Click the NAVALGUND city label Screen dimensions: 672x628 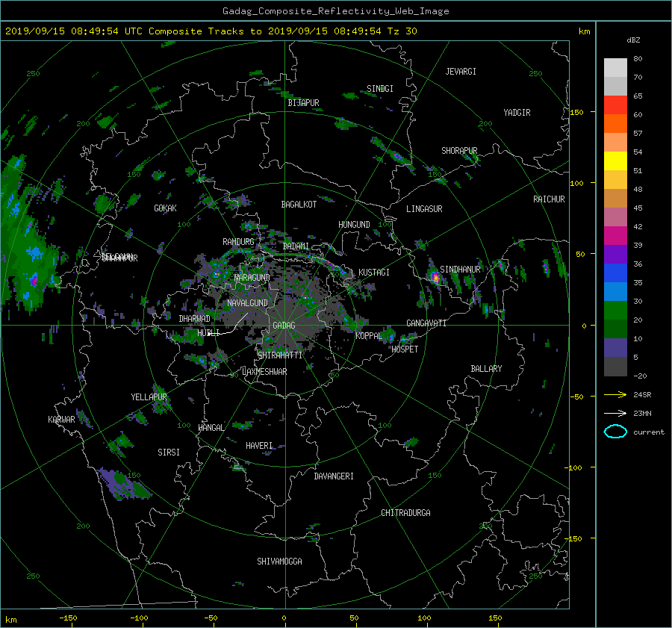pos(247,303)
